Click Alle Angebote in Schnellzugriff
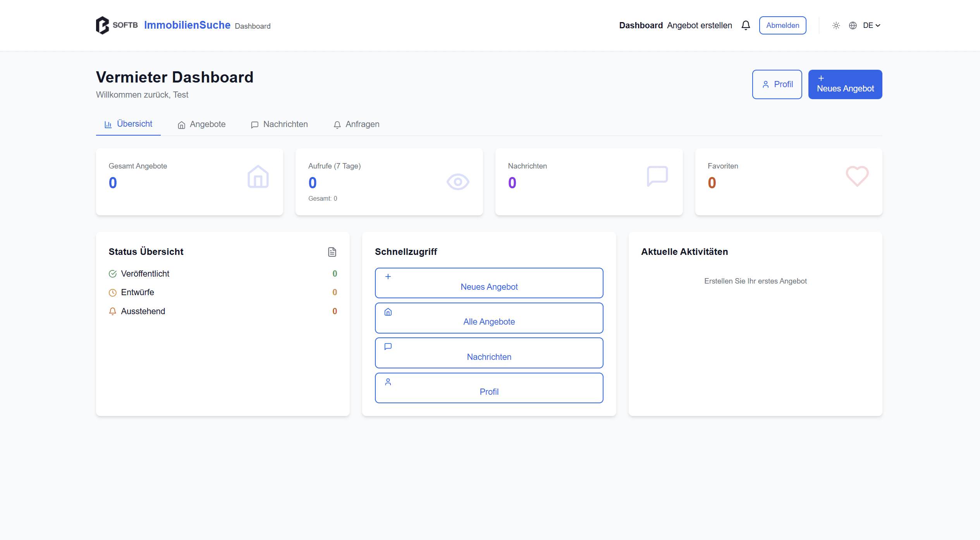 489,318
